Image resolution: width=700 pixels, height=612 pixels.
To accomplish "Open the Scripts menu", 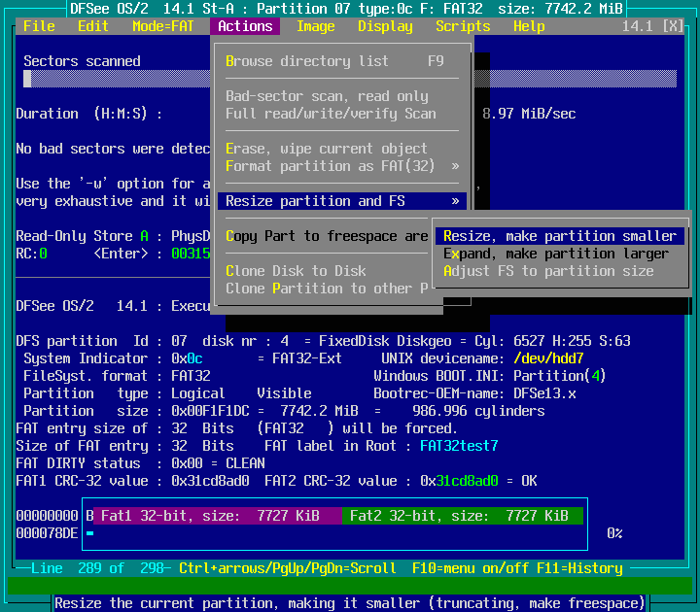I will (463, 26).
